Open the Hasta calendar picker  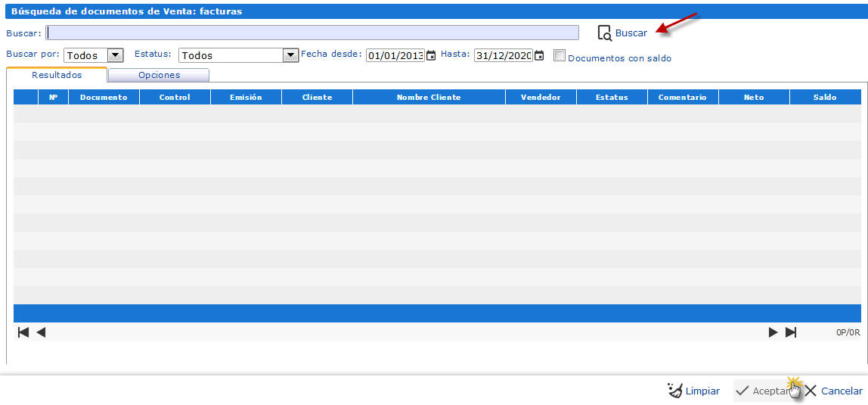coord(538,55)
